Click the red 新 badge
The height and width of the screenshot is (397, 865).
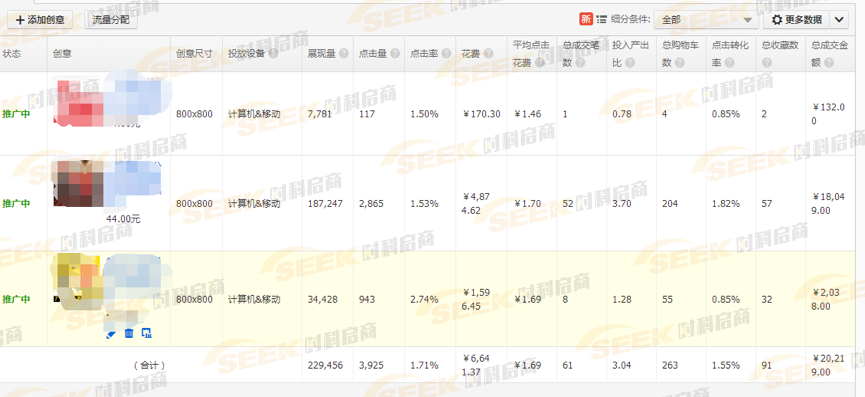click(x=586, y=19)
